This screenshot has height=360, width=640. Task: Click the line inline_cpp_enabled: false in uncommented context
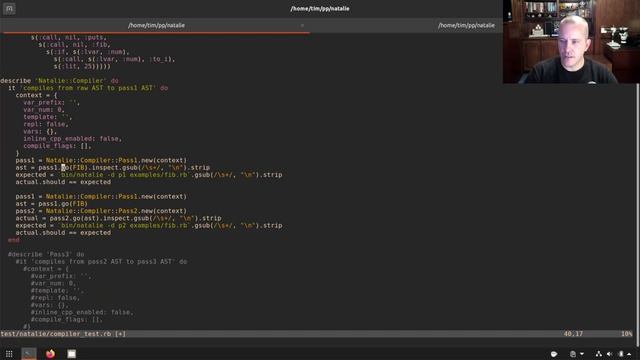click(72, 139)
